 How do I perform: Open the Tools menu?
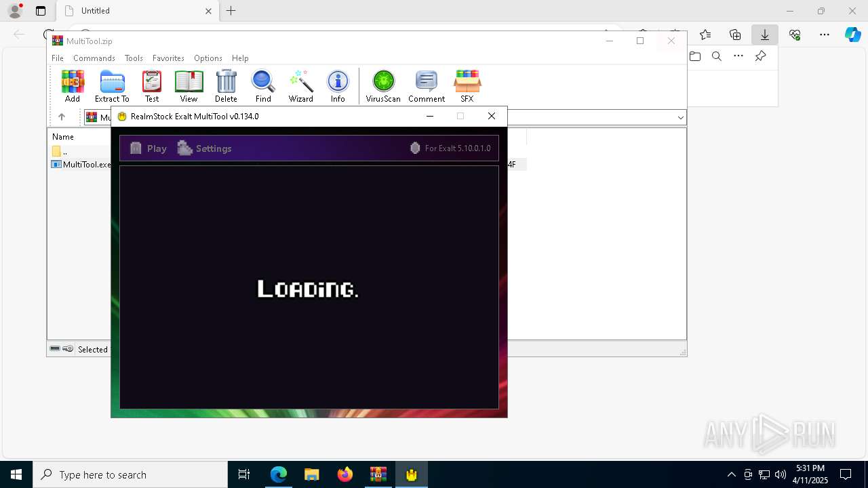134,58
